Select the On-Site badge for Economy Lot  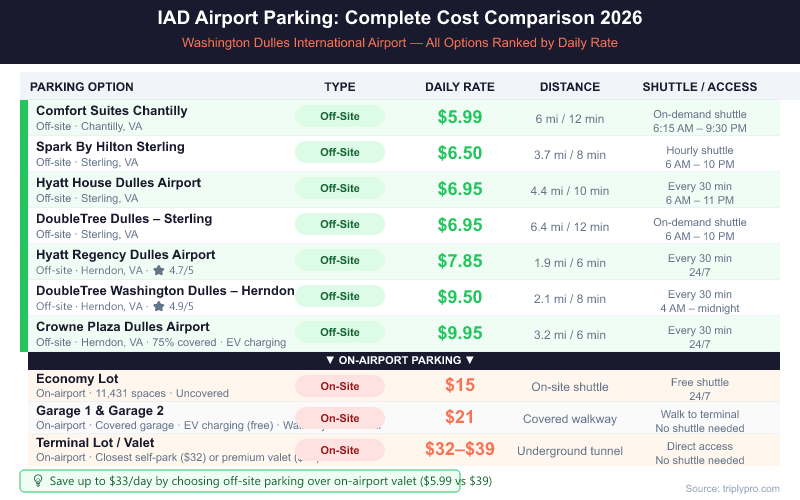pyautogui.click(x=340, y=386)
